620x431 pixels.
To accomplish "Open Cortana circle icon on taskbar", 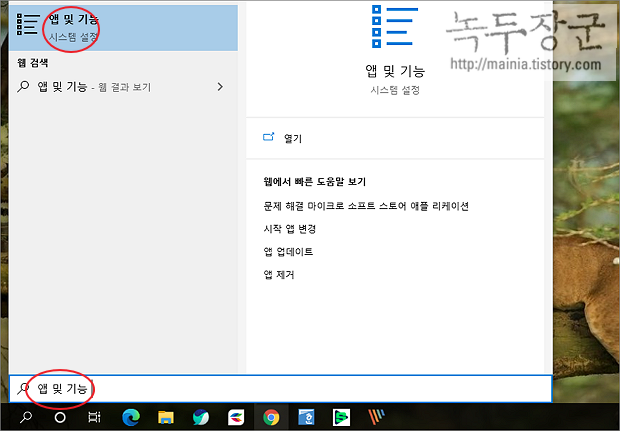I will pyautogui.click(x=60, y=417).
